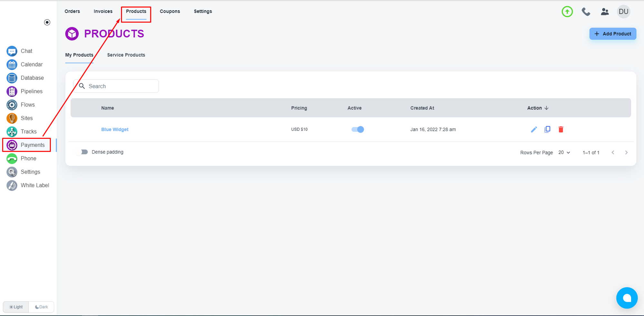Open the phone dialer icon in the header
Screen dimensions: 644x316
(586, 12)
